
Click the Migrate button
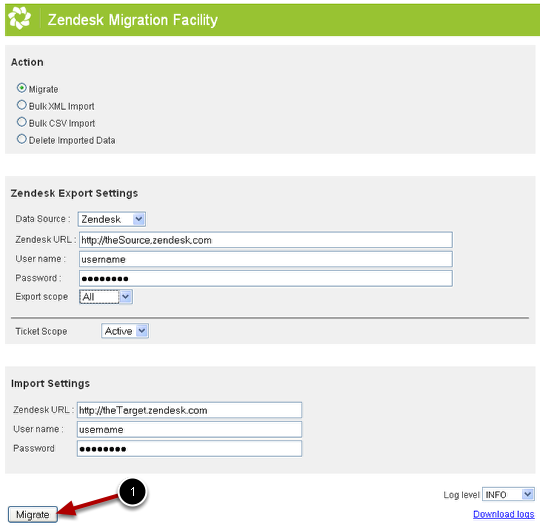point(33,515)
